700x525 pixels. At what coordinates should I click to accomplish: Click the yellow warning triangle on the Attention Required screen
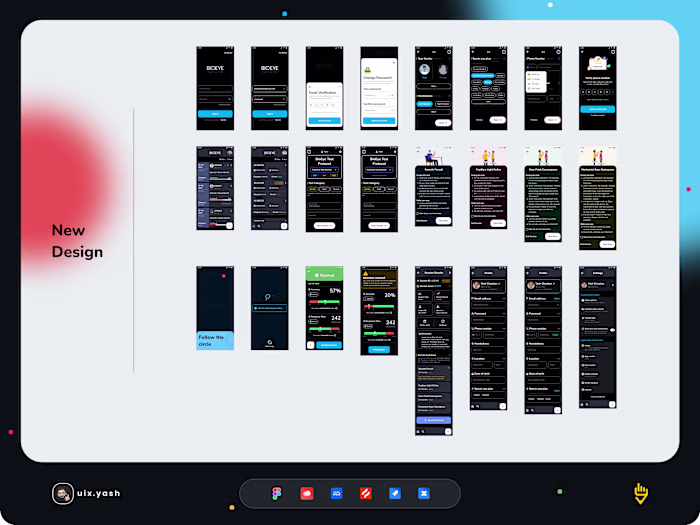pos(366,273)
